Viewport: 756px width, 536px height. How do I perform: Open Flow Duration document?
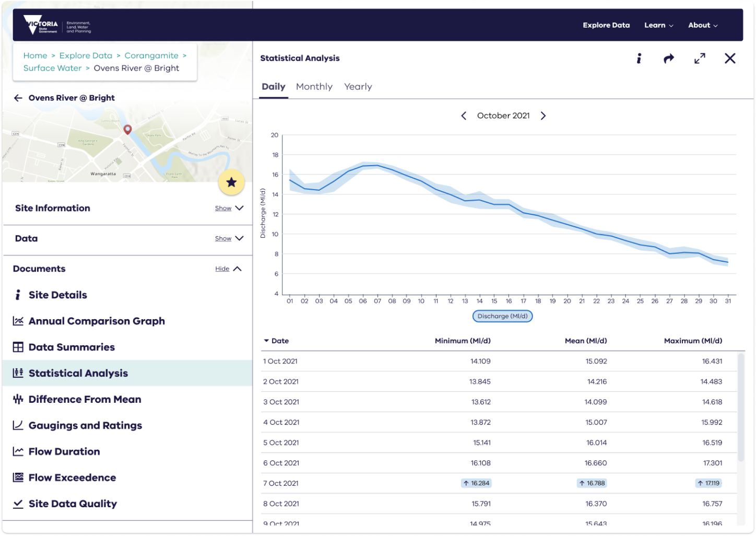pos(64,451)
